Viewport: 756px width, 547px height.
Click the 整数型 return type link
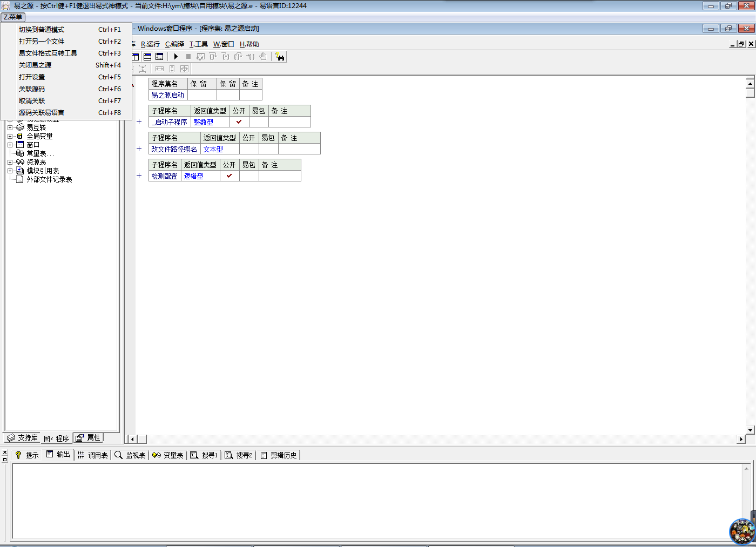[x=203, y=122]
